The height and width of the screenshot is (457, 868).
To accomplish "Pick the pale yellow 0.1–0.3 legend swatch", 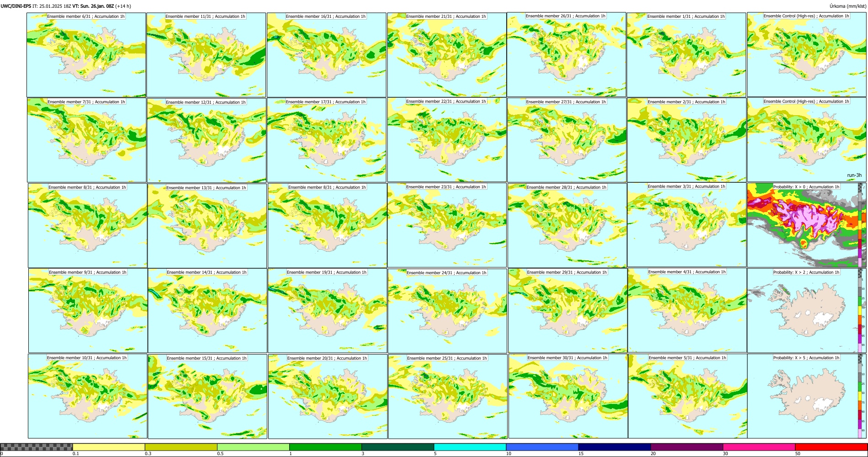I will (x=109, y=447).
